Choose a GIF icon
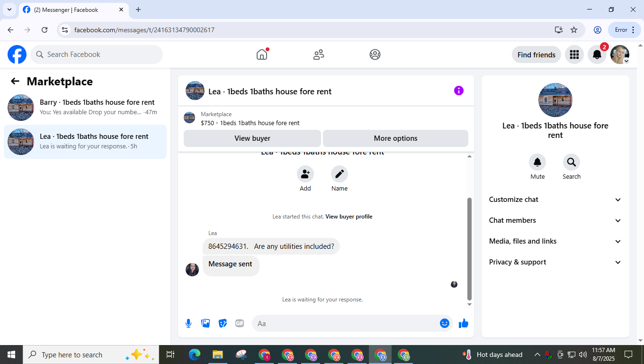644x364 pixels. coord(240,323)
